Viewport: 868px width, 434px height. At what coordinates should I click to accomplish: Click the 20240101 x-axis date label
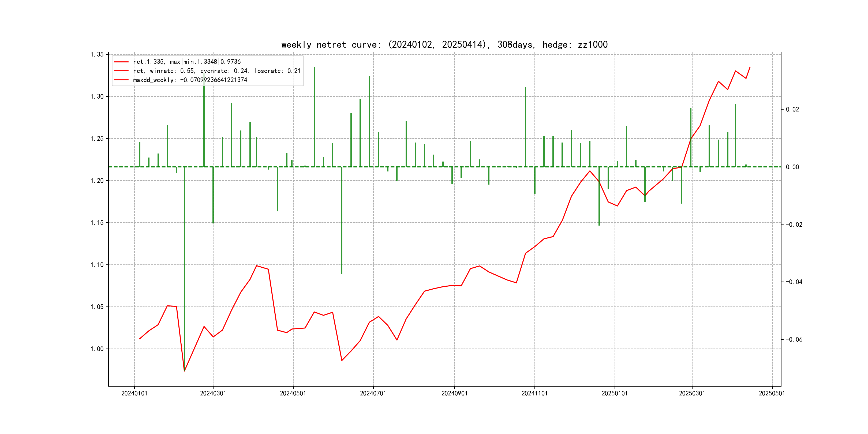[x=134, y=393]
